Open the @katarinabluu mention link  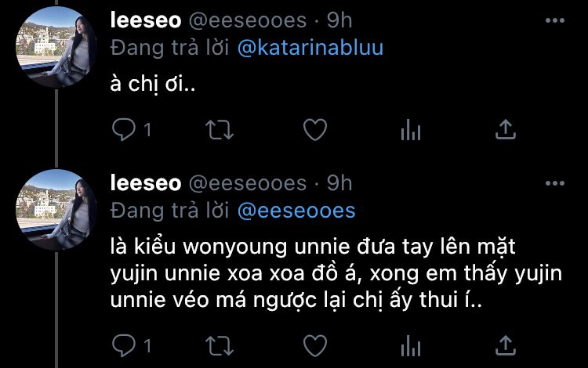point(310,48)
